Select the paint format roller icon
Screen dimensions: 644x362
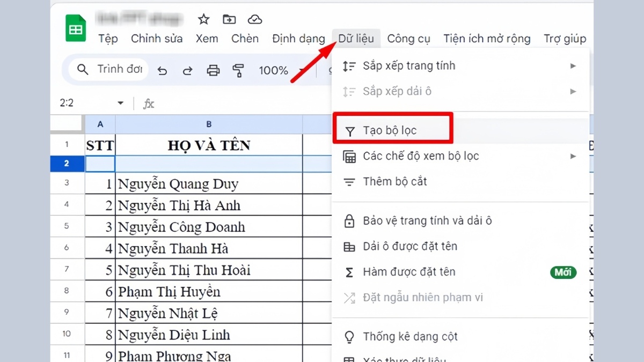[238, 70]
